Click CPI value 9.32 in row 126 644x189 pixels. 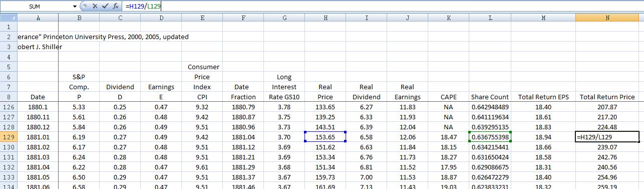pyautogui.click(x=202, y=107)
